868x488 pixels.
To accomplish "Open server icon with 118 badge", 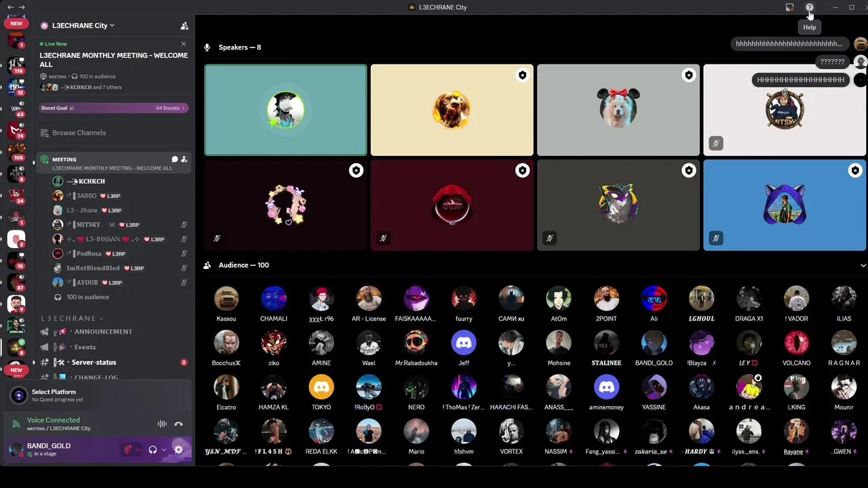I will [16, 65].
